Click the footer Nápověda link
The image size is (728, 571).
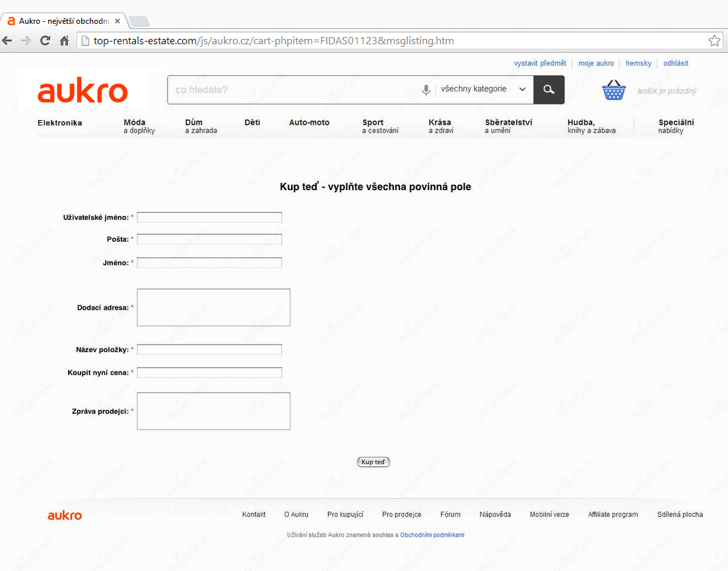click(495, 514)
